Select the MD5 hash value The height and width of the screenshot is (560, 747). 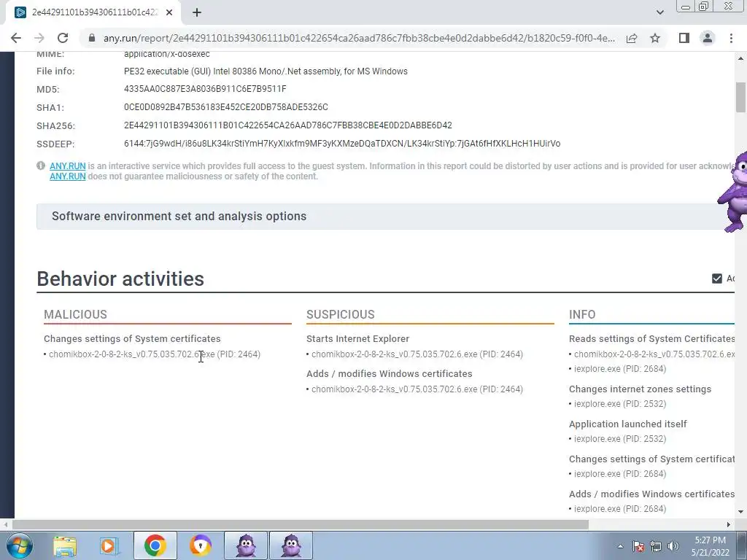(205, 89)
